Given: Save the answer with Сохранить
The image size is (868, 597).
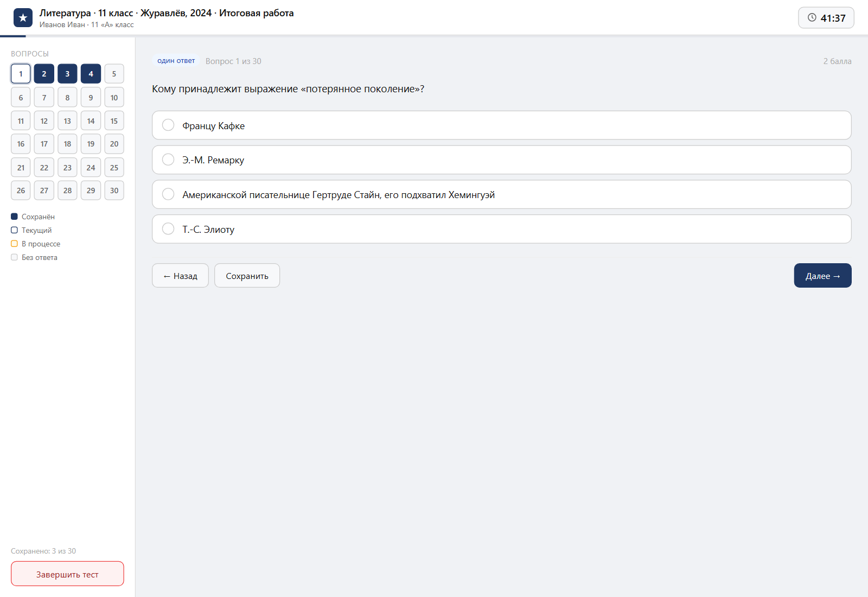Looking at the screenshot, I should pos(247,276).
